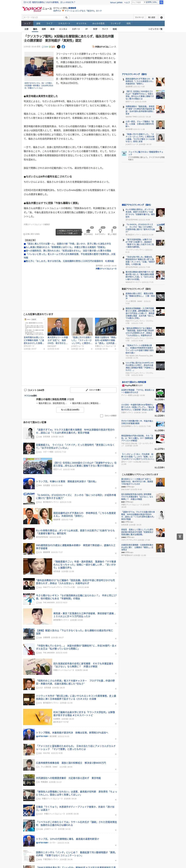Click the キーワードを入力 search field
The height and width of the screenshot is (868, 186).
[43, 18]
